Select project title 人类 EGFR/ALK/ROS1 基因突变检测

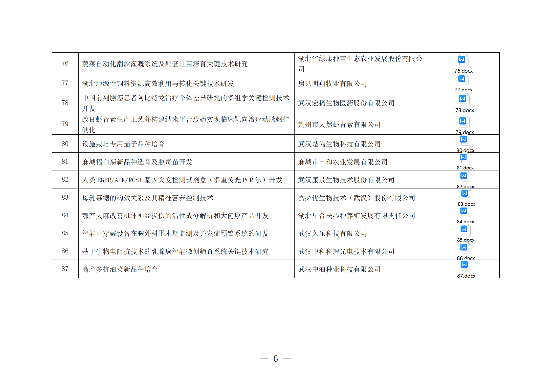tap(182, 180)
